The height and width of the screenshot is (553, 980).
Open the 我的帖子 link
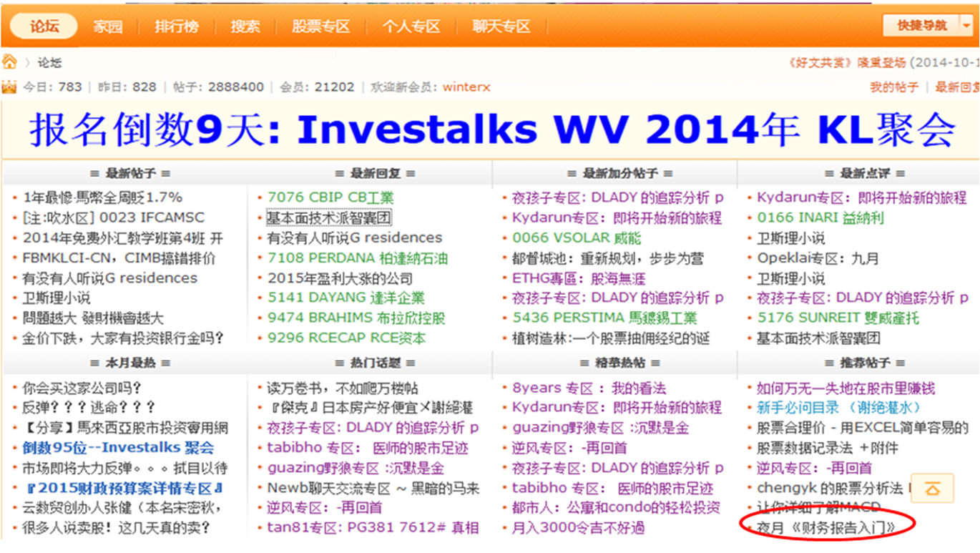(894, 87)
